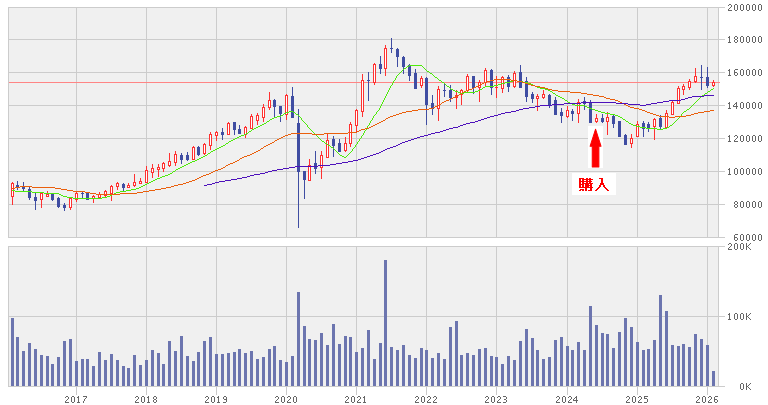Click the tallest volume bar in 2021
This screenshot has height=405, width=768.
(x=385, y=322)
